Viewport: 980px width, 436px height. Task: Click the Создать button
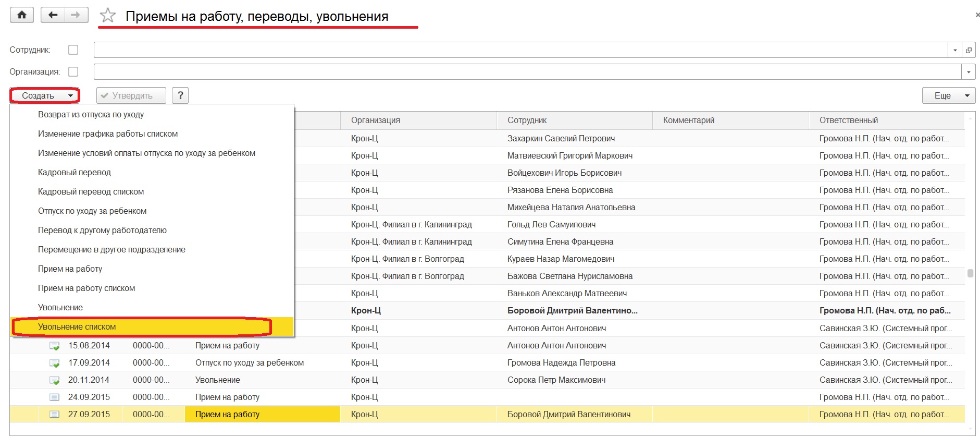[44, 95]
